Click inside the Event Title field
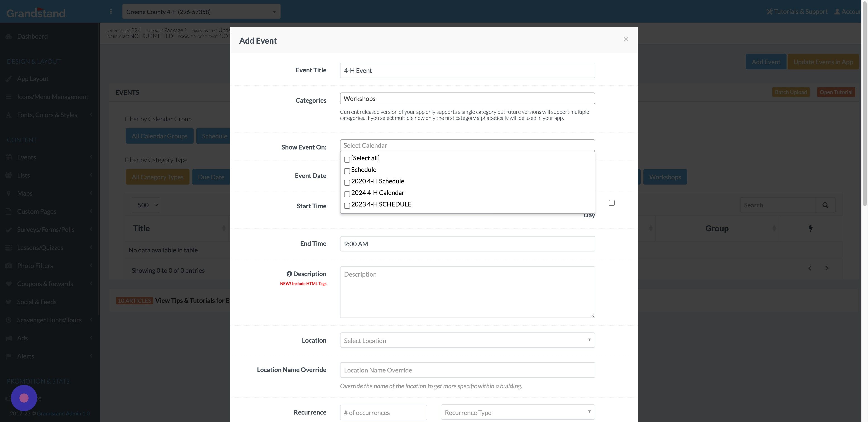 point(467,70)
